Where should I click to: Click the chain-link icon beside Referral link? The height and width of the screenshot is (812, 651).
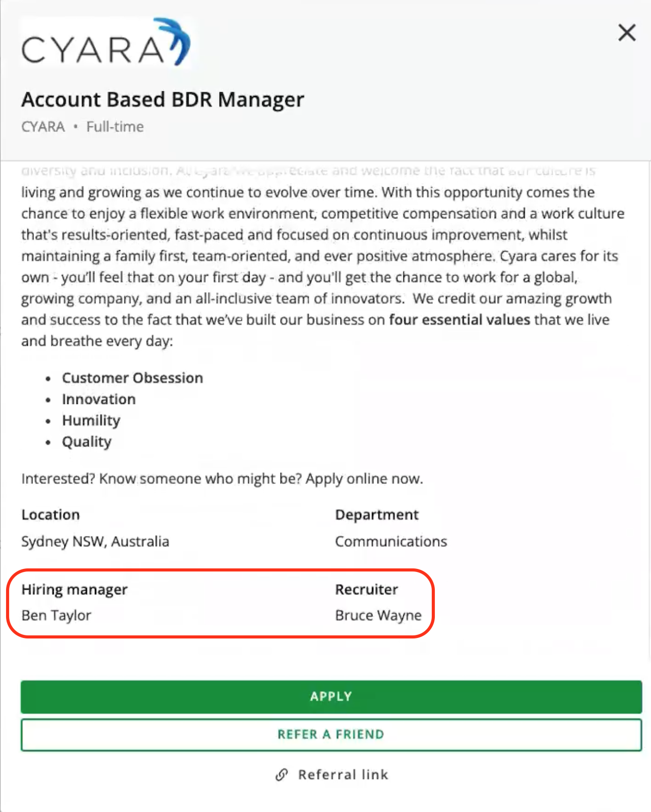tap(282, 774)
